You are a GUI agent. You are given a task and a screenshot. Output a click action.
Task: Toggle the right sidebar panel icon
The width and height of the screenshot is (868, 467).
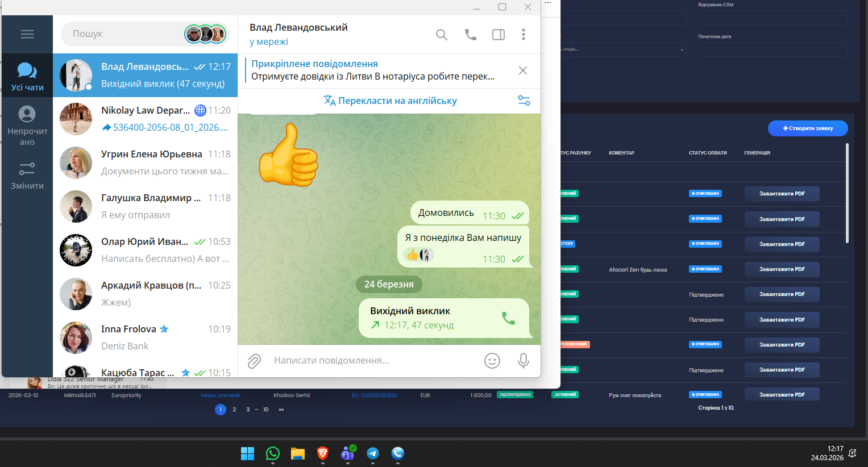pyautogui.click(x=499, y=35)
